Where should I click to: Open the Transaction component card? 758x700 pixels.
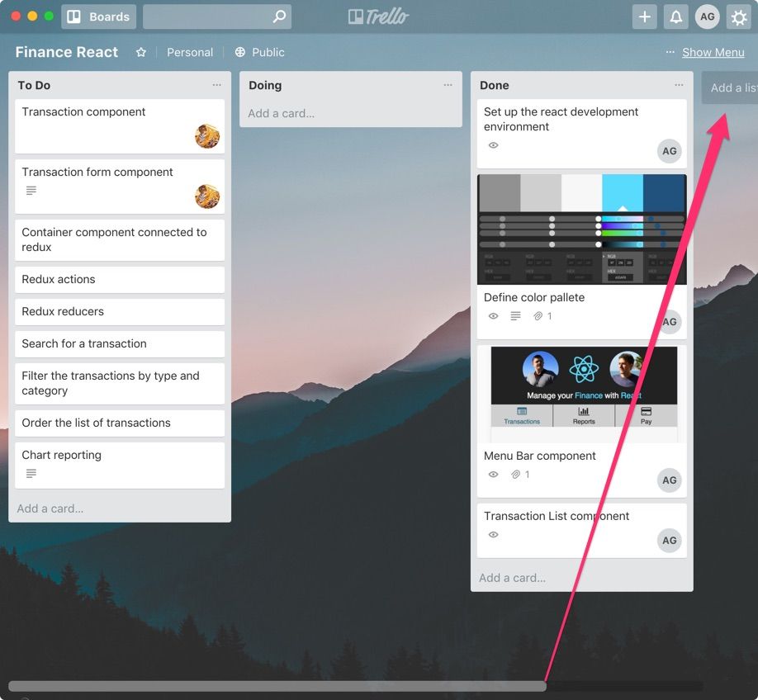[120, 126]
